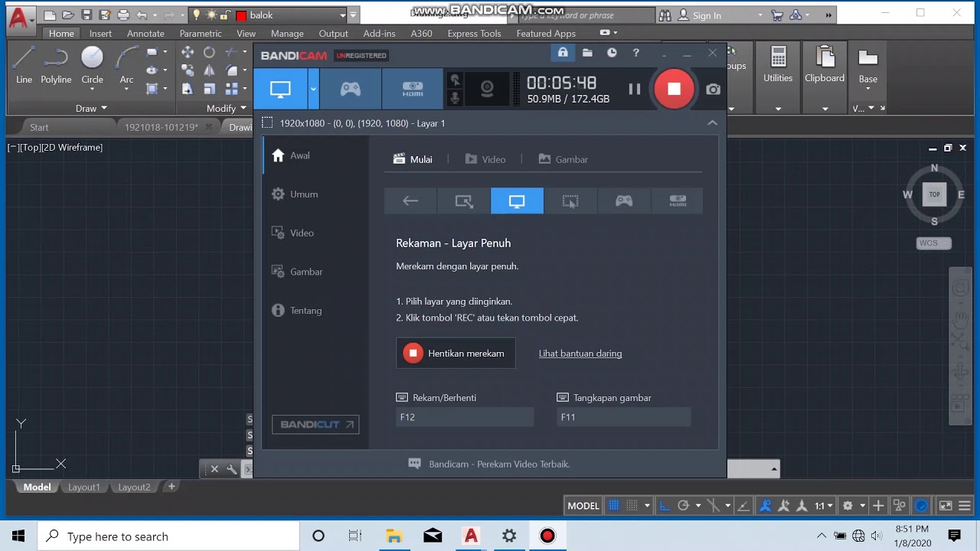Click the Bandicam screenshot camera icon
The height and width of the screenshot is (551, 980).
pos(714,90)
